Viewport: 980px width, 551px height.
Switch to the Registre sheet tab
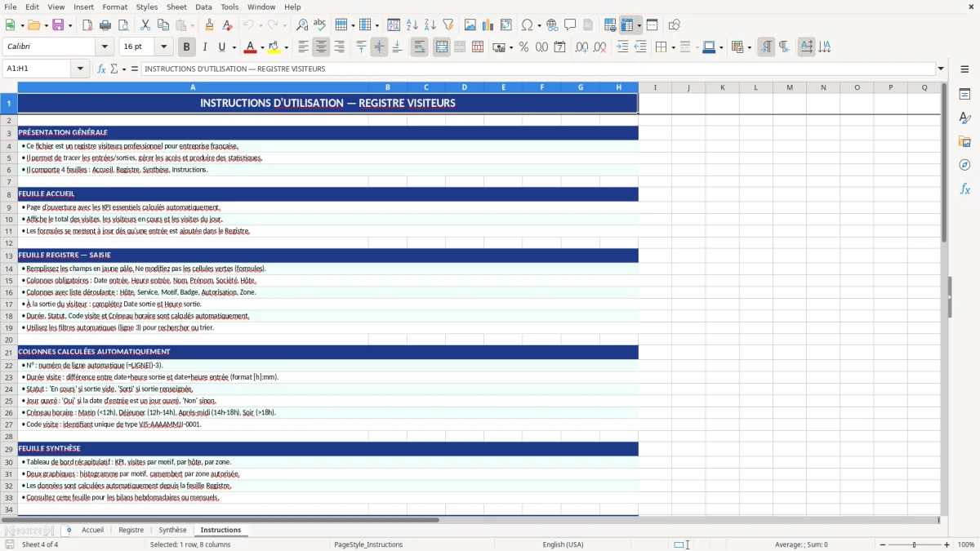131,530
